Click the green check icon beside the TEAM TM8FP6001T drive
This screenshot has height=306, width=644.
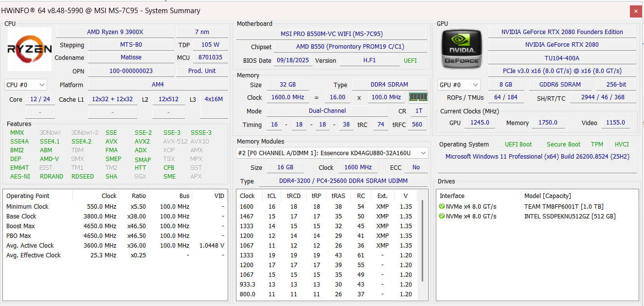(x=442, y=207)
